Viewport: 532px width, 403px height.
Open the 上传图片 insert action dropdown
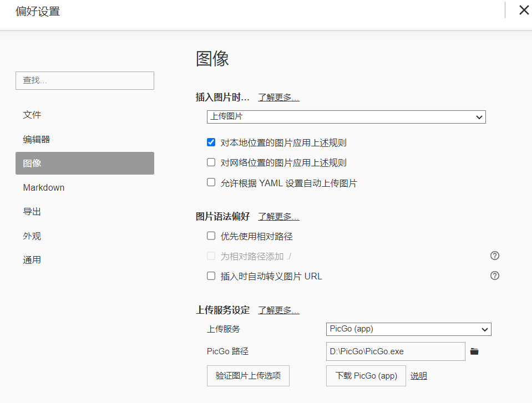[x=346, y=117]
